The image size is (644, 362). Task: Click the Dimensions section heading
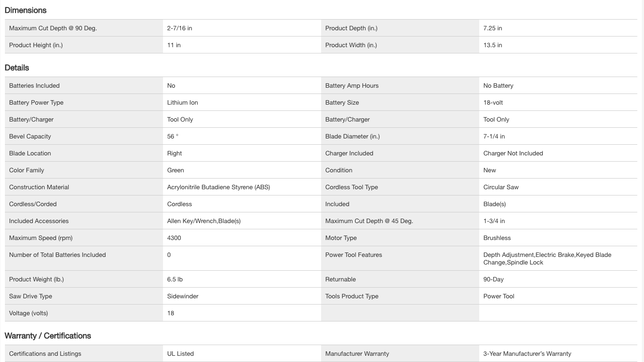point(25,10)
